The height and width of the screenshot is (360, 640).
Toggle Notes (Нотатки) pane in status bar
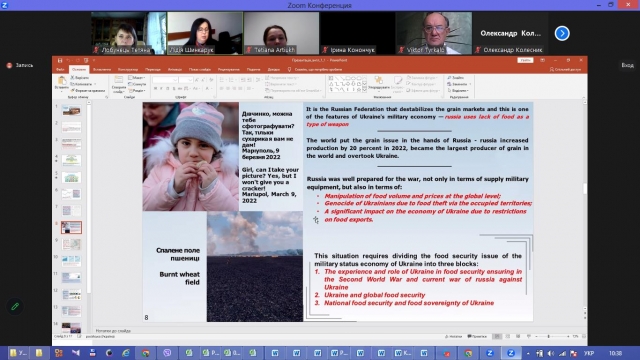pos(453,336)
